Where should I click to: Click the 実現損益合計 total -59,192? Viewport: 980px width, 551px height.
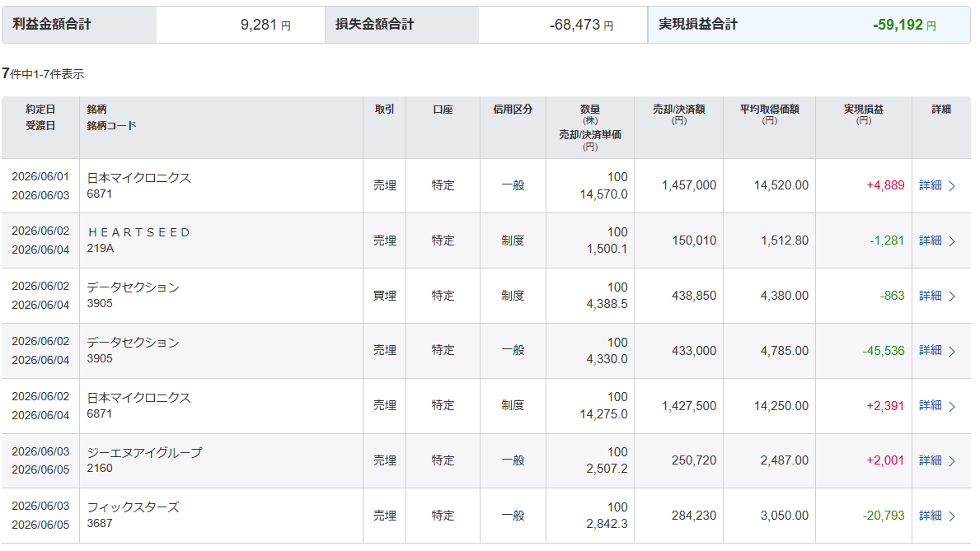(x=903, y=25)
